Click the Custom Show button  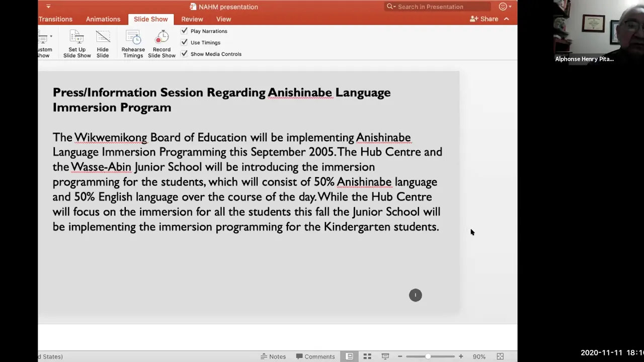(x=44, y=44)
